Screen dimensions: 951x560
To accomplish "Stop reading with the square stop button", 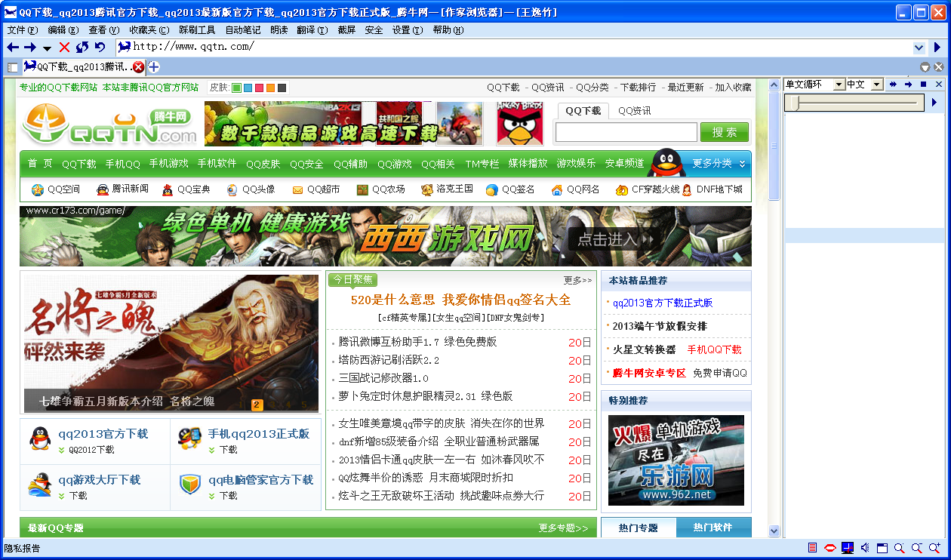I will (x=923, y=85).
